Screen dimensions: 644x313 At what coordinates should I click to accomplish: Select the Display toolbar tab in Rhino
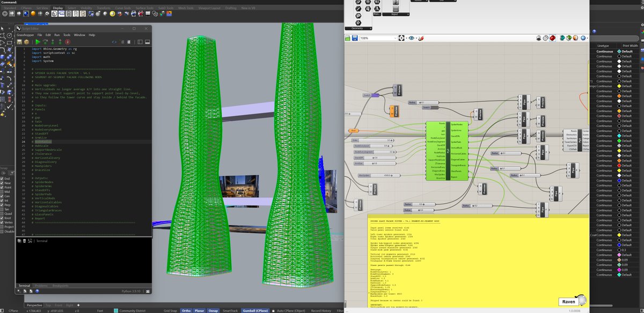coord(57,9)
